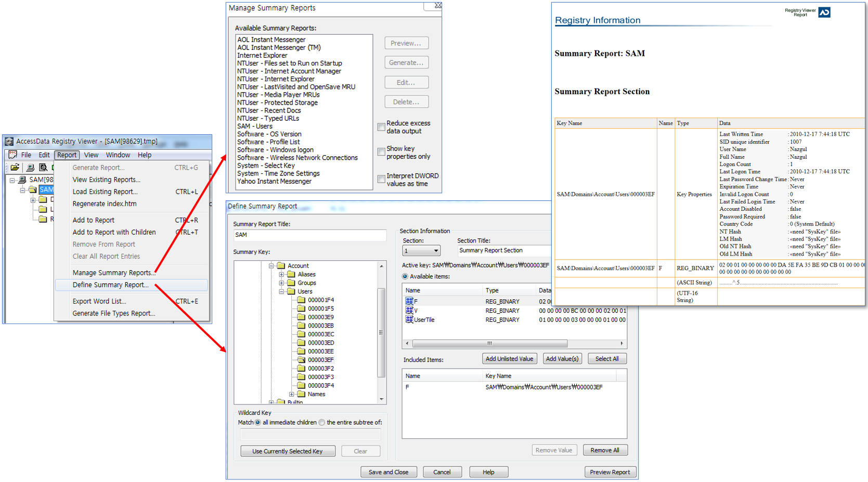Click the Registry Viewer app icon in title bar
868x482 pixels.
pyautogui.click(x=9, y=141)
